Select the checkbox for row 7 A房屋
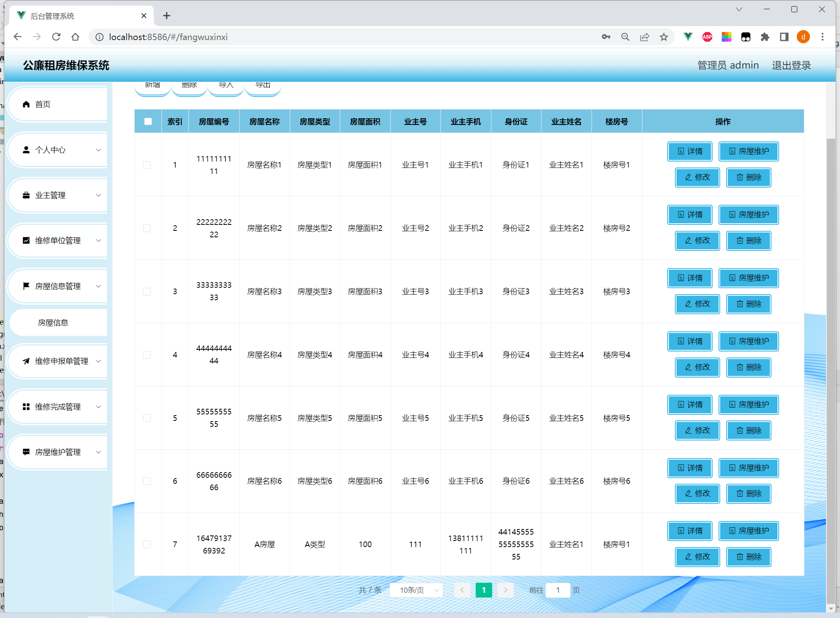Screen dimensions: 840x618 tap(147, 544)
